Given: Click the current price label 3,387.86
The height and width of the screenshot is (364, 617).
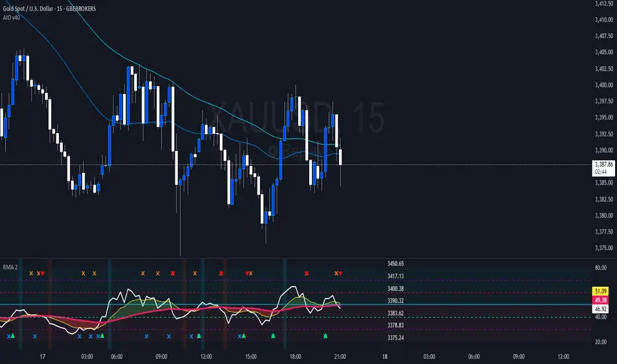Looking at the screenshot, I should coord(604,165).
